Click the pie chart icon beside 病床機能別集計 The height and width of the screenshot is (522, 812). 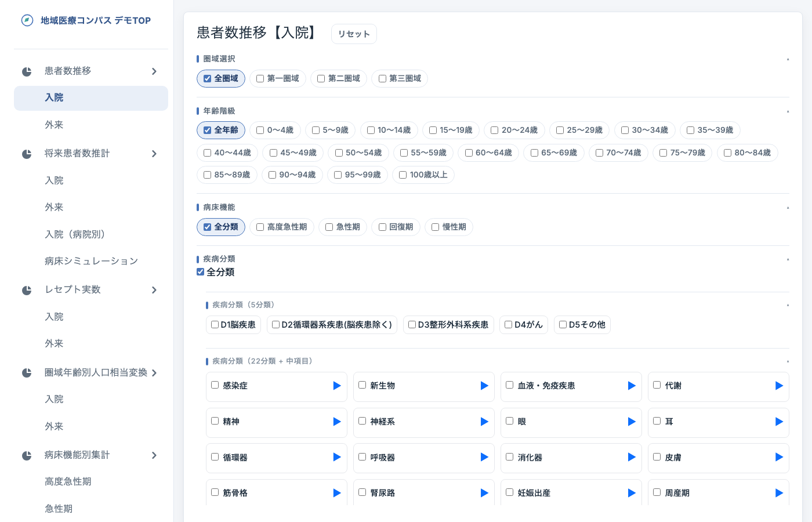pyautogui.click(x=27, y=456)
